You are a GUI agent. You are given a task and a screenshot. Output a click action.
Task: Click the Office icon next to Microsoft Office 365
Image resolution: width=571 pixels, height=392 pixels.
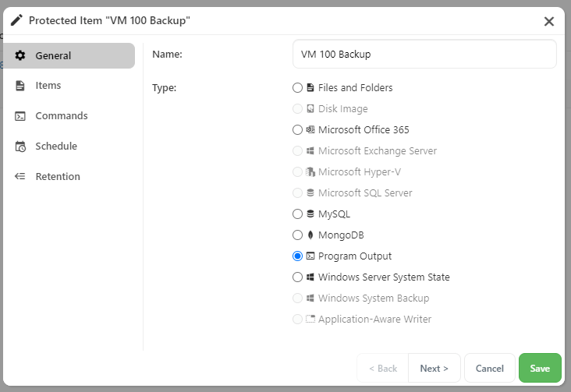(310, 129)
